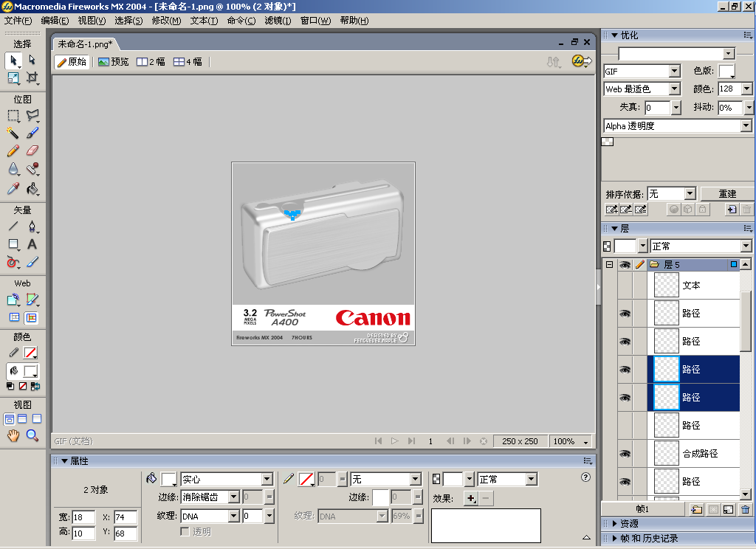Open properties panel help question mark
The image size is (756, 549).
coord(585,477)
